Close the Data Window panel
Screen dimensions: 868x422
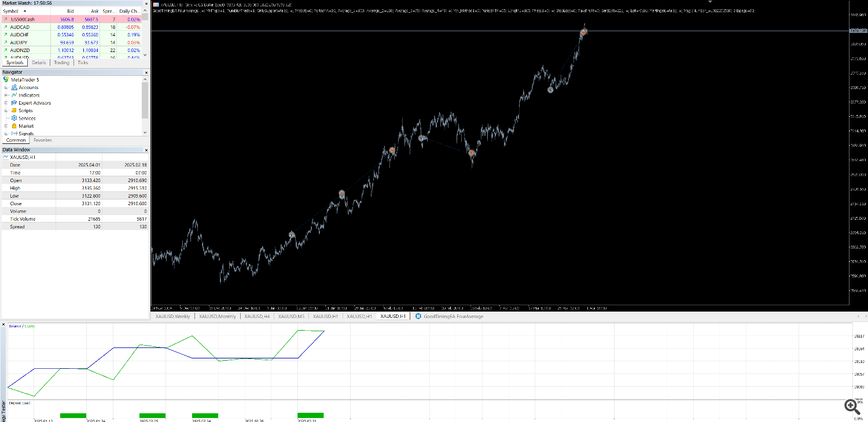click(146, 149)
